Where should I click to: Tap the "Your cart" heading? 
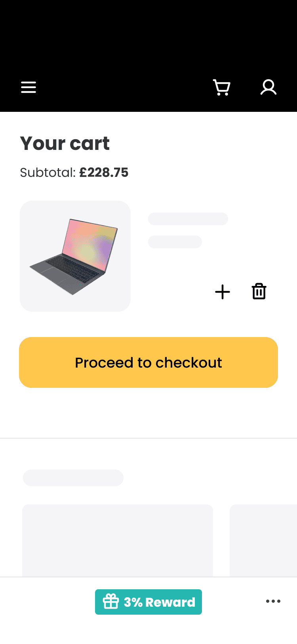[65, 143]
